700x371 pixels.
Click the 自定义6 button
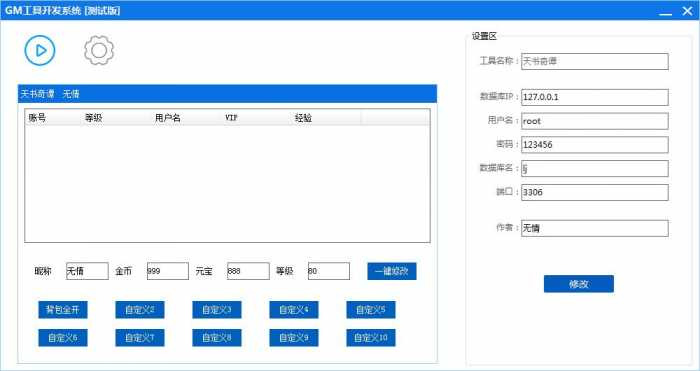pyautogui.click(x=63, y=338)
